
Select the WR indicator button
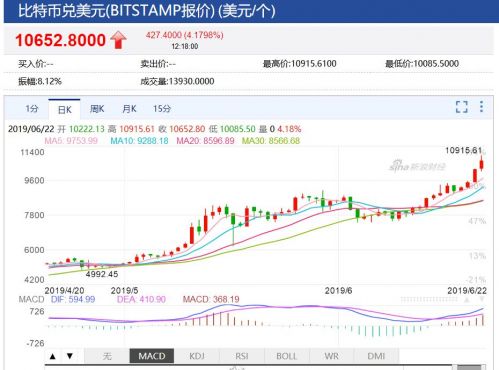(331, 356)
